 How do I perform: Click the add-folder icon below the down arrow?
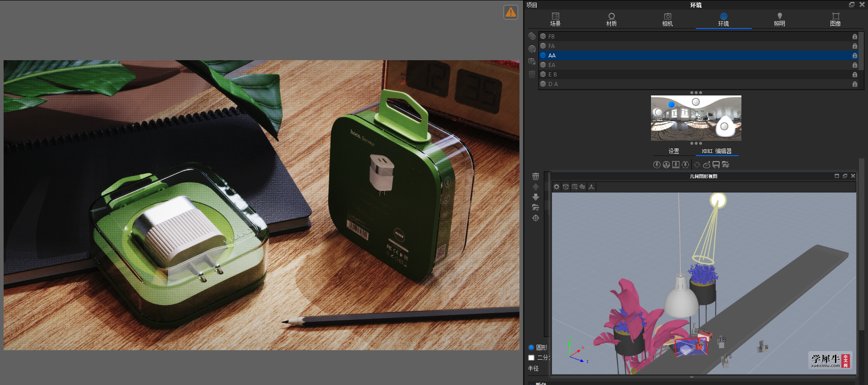pyautogui.click(x=536, y=208)
